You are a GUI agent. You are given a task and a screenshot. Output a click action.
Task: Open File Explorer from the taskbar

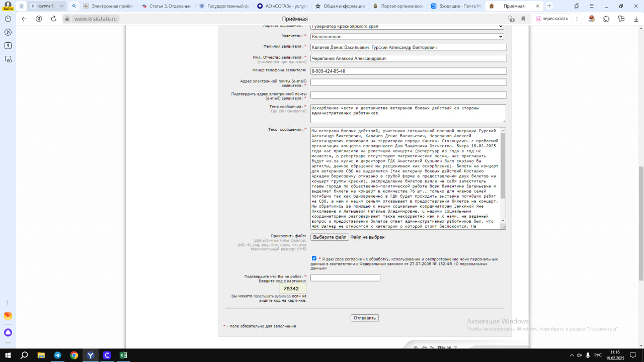click(x=41, y=355)
